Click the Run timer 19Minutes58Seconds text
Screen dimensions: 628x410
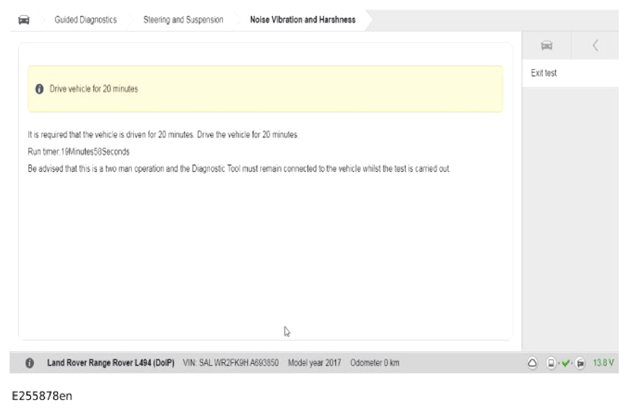[x=78, y=152]
